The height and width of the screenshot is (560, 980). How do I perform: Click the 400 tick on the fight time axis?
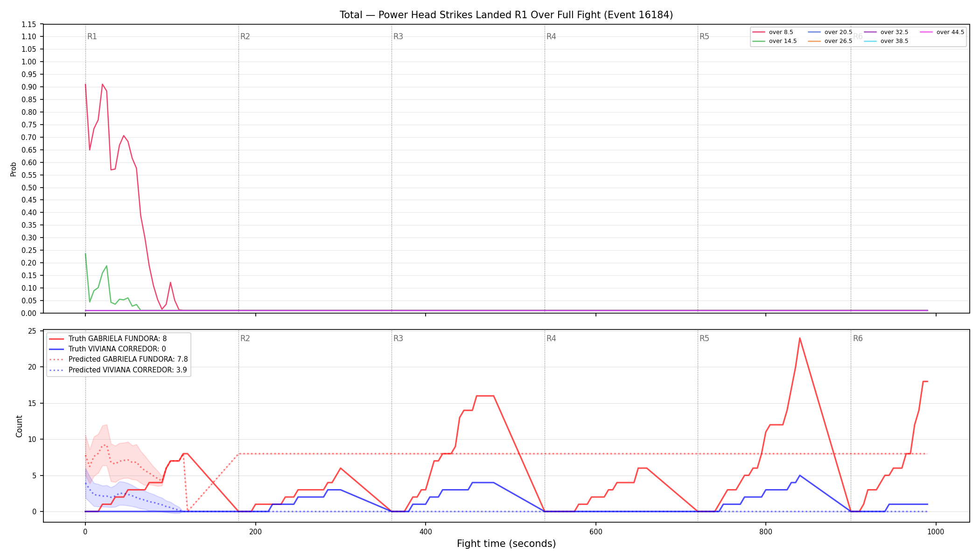pyautogui.click(x=426, y=532)
